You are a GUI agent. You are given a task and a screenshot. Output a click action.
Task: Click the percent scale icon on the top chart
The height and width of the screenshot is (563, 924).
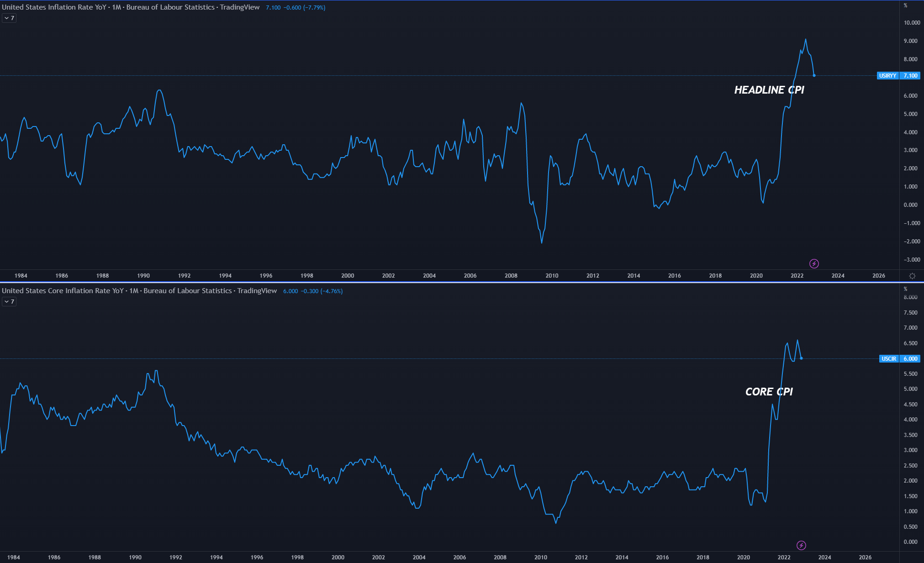coord(905,5)
